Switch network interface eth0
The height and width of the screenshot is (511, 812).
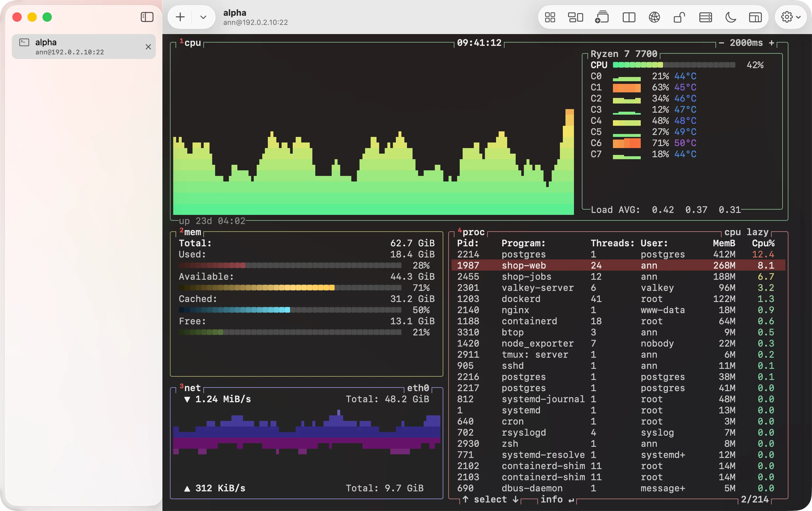[418, 388]
